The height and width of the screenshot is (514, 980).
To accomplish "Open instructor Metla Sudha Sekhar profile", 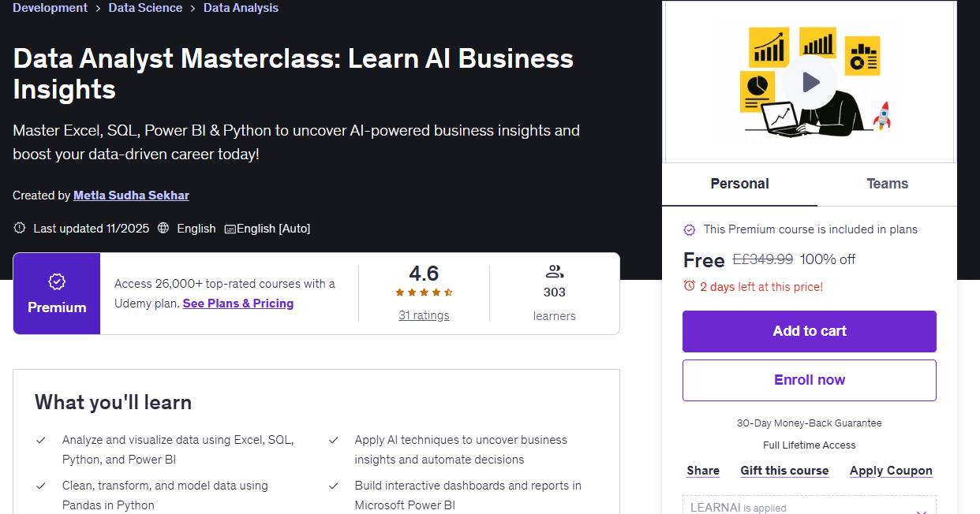I will [x=131, y=195].
